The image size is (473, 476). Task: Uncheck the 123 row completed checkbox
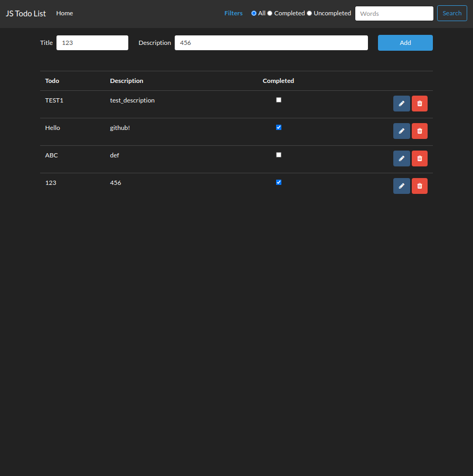pos(279,182)
